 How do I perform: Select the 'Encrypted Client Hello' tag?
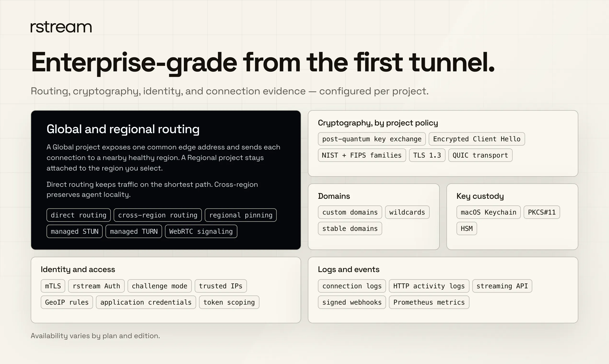pos(477,139)
